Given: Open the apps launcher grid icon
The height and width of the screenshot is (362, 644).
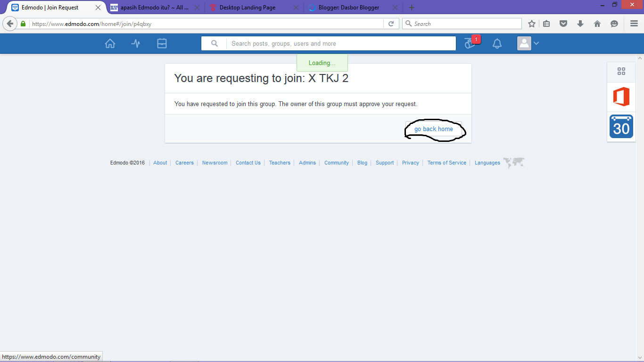Looking at the screenshot, I should point(621,71).
